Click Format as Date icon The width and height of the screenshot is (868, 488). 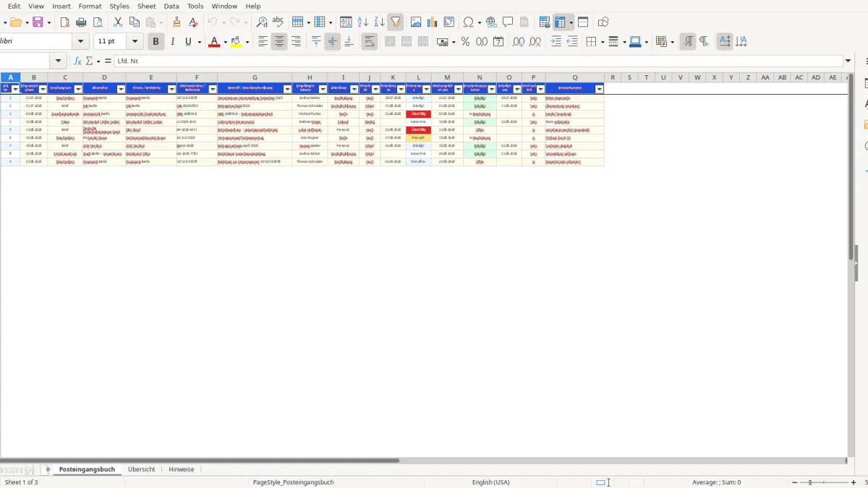pyautogui.click(x=498, y=42)
